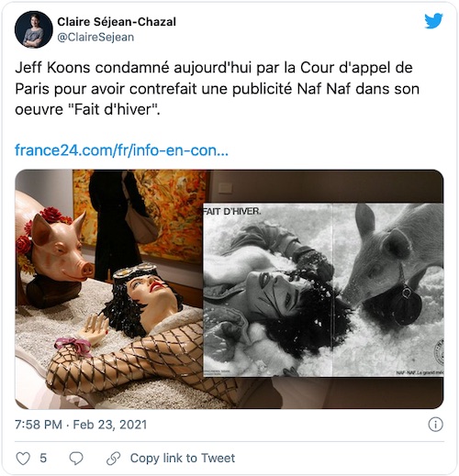Click the Copy link to Tweet text

183,458
